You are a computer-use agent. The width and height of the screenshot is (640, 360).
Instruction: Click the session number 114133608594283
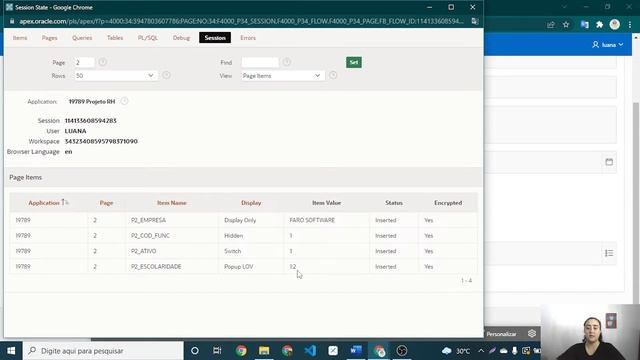91,120
